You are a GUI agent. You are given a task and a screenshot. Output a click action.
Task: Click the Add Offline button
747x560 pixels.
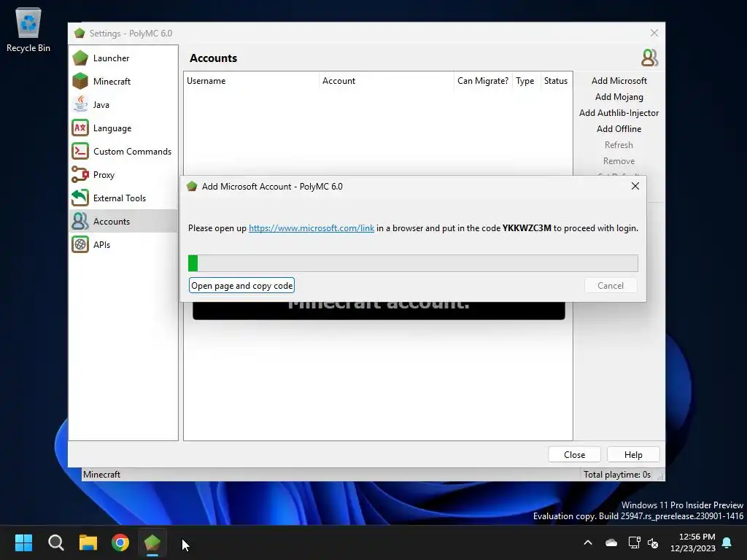point(619,129)
